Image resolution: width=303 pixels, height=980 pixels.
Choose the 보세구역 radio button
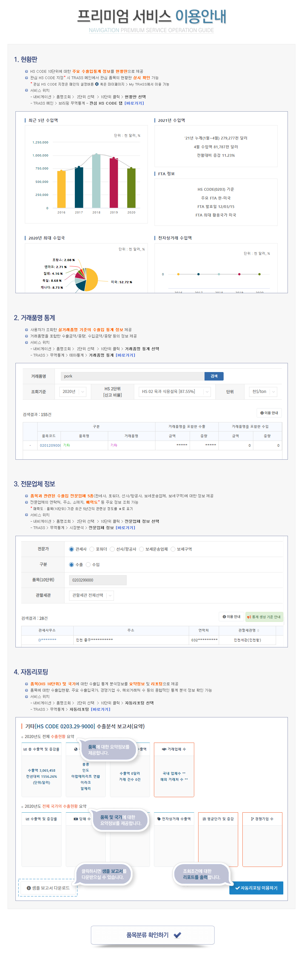(x=173, y=549)
